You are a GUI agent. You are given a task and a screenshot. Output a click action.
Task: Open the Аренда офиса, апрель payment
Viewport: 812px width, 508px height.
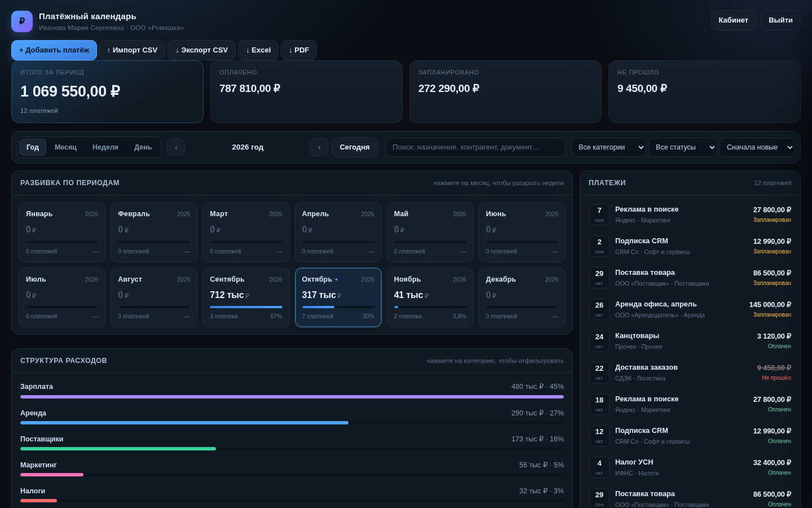pos(690,309)
